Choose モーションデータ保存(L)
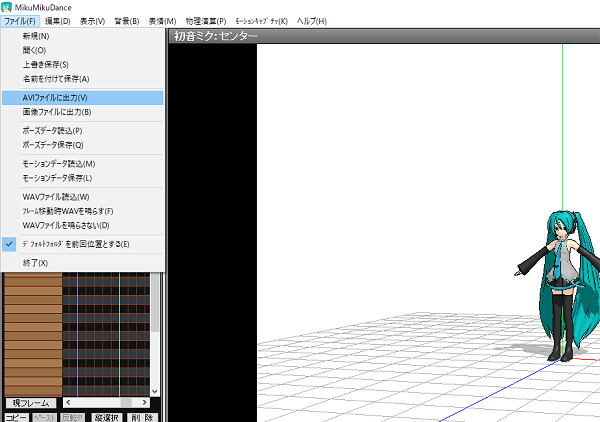Viewport: 600px width, 422px height. [83, 178]
